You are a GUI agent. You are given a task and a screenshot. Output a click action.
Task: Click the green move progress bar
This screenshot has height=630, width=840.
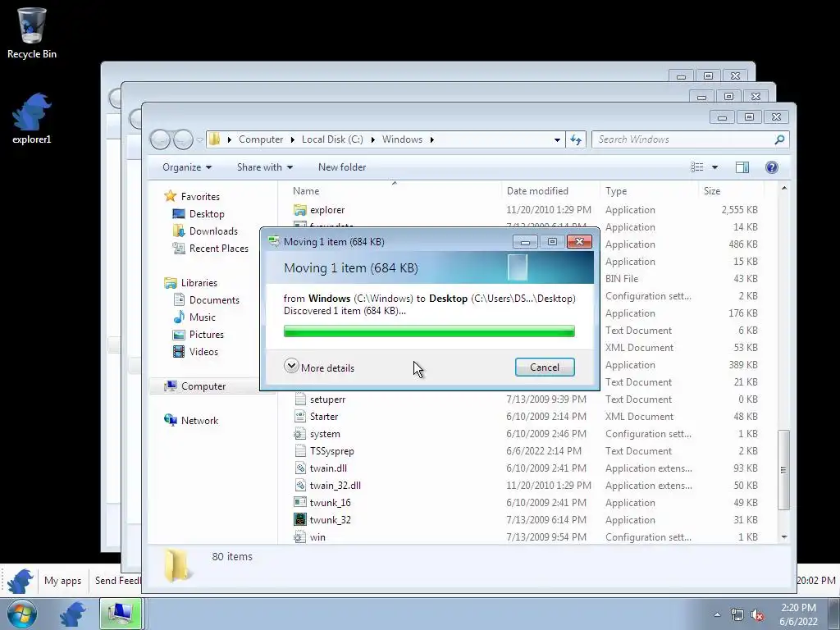429,331
